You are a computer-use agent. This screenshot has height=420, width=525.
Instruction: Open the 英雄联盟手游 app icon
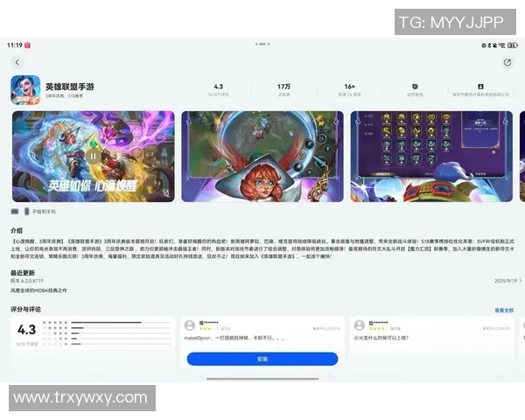pos(25,90)
